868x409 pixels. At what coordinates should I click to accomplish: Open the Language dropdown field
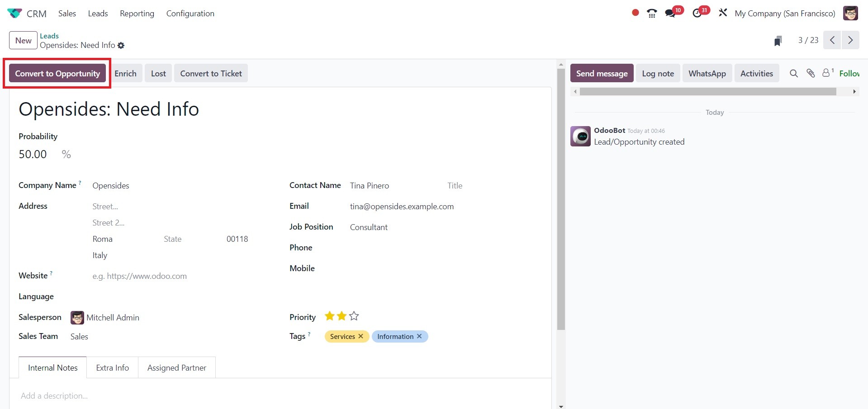183,297
